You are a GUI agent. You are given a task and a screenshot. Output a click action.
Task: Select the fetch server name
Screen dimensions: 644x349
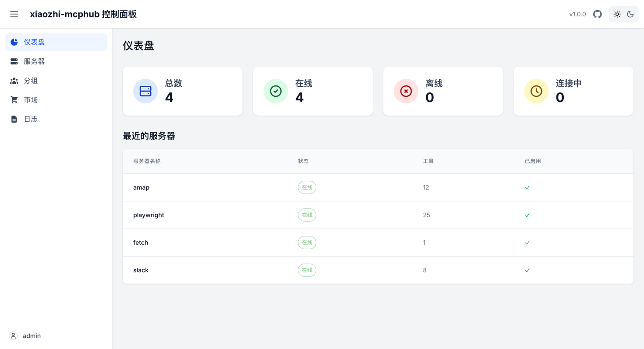tap(141, 243)
